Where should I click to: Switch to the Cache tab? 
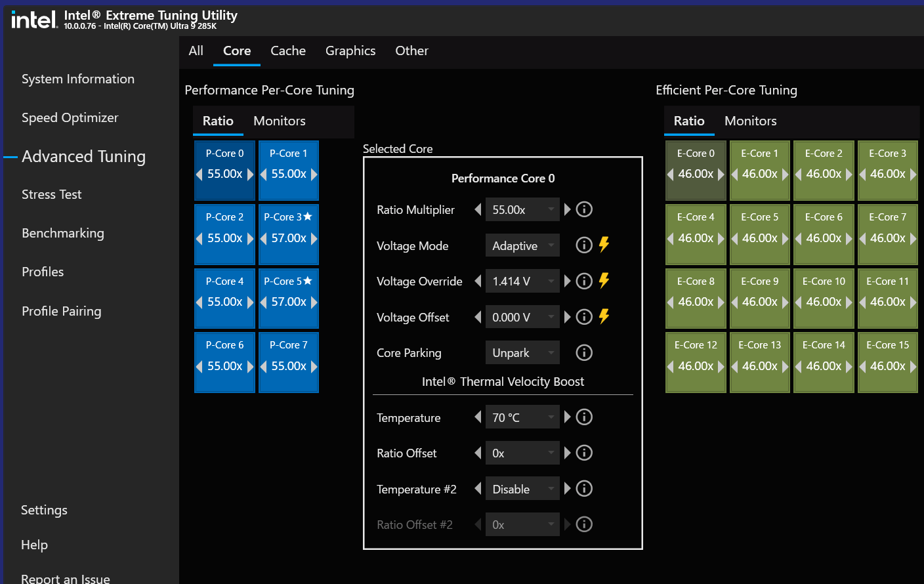(288, 51)
